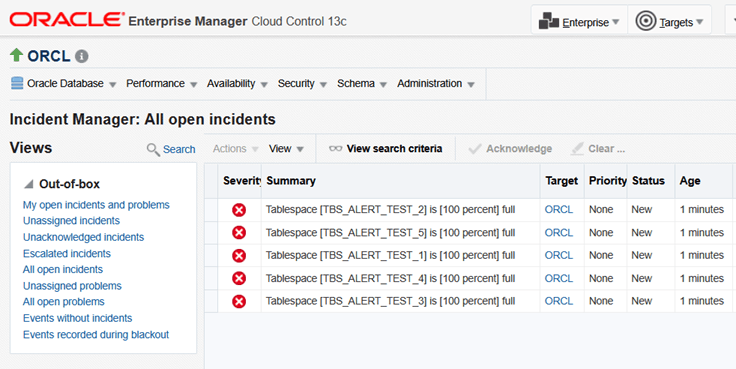Click ORCL target link in TBS_ALERT_TEST_1 row
Screen dimensions: 736x369
pyautogui.click(x=559, y=255)
